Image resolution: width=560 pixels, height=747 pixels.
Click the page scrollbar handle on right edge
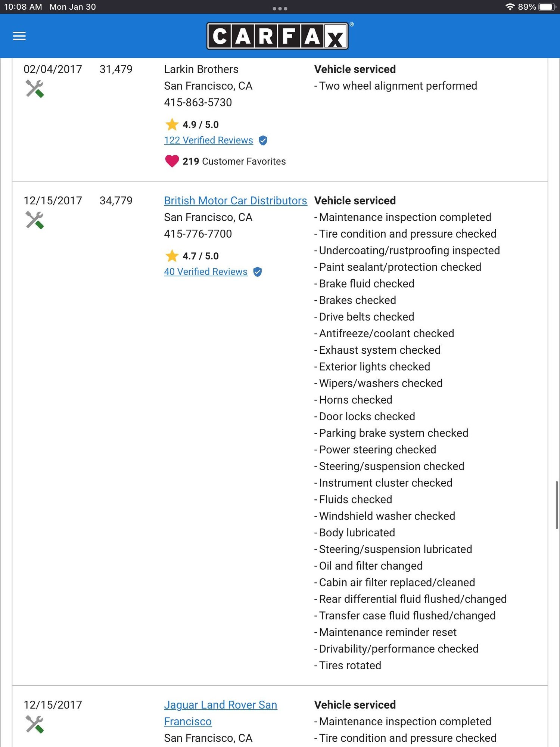coord(557,505)
